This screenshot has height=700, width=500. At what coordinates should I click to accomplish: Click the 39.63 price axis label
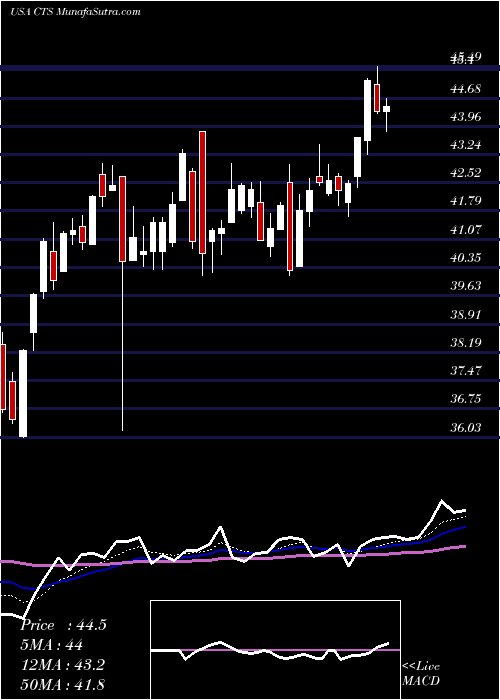[x=466, y=286]
